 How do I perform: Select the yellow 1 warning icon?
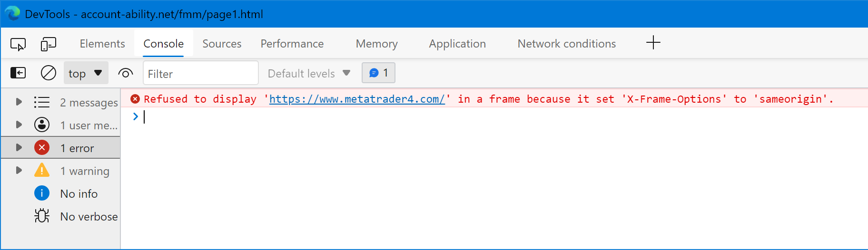coord(42,170)
